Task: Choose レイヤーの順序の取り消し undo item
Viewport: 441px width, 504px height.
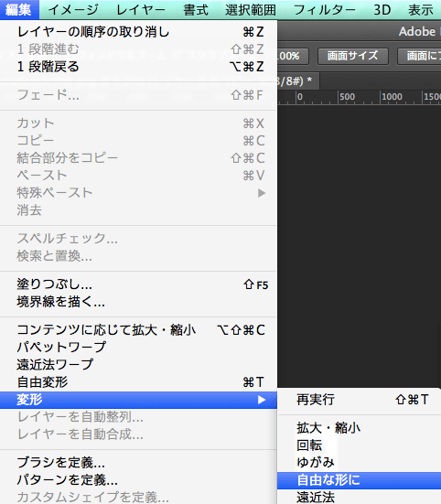Action: (x=138, y=32)
